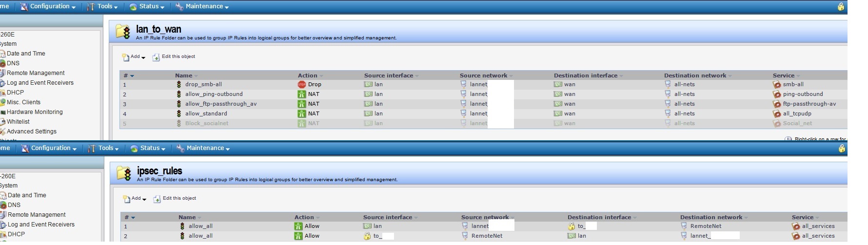Image resolution: width=868 pixels, height=245 pixels.
Task: Open Configuration menu above ipsec_rules folder
Action: point(49,148)
